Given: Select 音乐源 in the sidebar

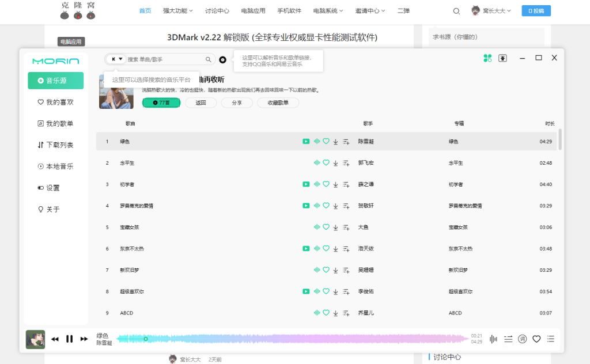Looking at the screenshot, I should point(56,81).
